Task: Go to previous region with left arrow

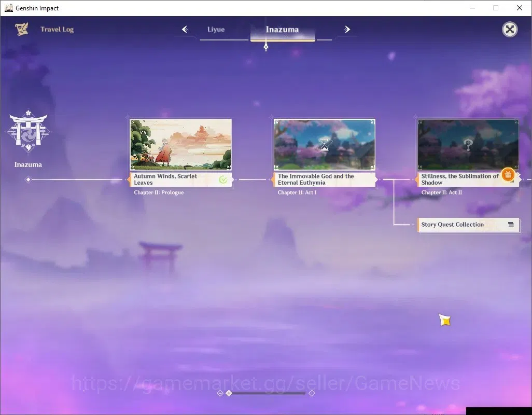Action: click(x=185, y=30)
